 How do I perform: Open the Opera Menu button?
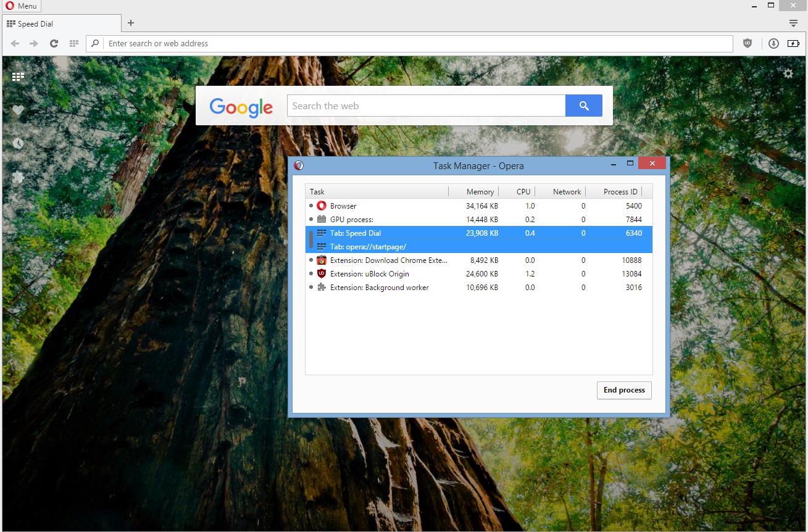click(21, 6)
